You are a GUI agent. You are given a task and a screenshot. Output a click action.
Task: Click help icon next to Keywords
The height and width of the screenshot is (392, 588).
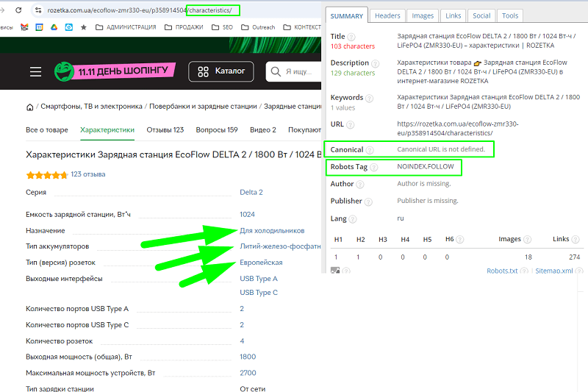click(x=370, y=99)
